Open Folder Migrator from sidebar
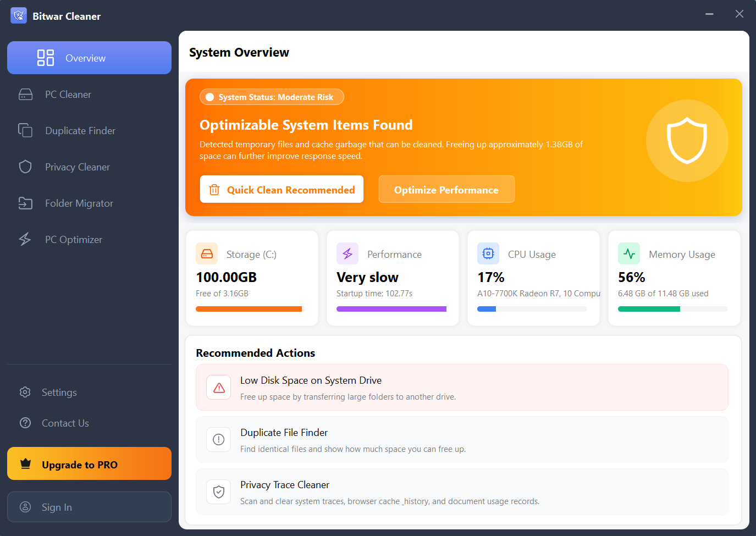Image resolution: width=756 pixels, height=536 pixels. coord(89,203)
